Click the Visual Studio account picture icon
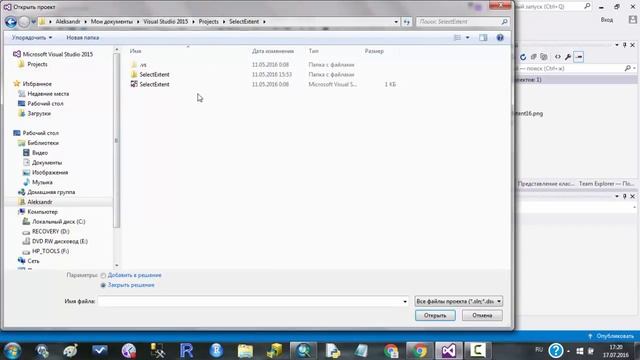This screenshot has width=640, height=360. 633,20
